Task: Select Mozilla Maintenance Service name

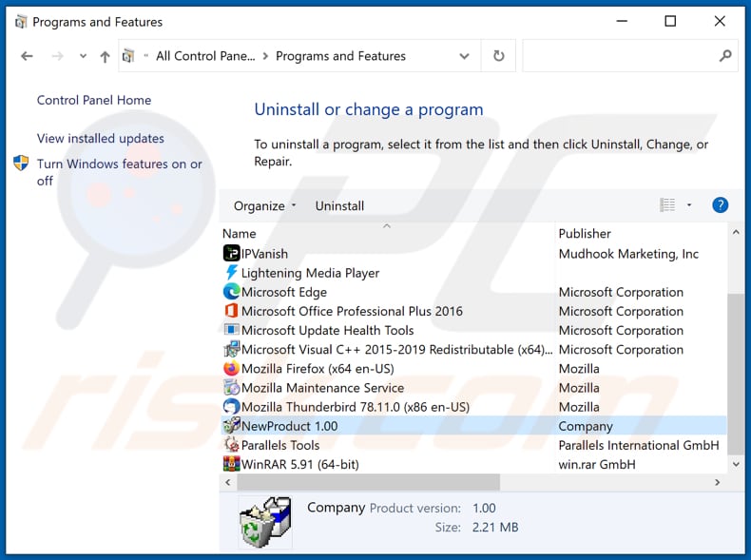Action: click(323, 388)
